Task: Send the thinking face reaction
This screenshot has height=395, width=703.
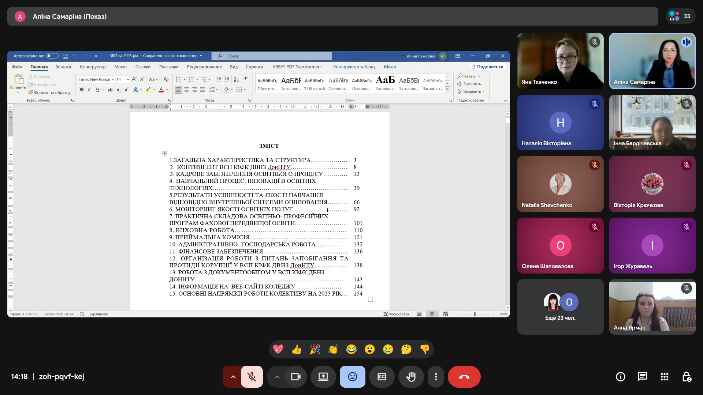Action: coord(406,349)
